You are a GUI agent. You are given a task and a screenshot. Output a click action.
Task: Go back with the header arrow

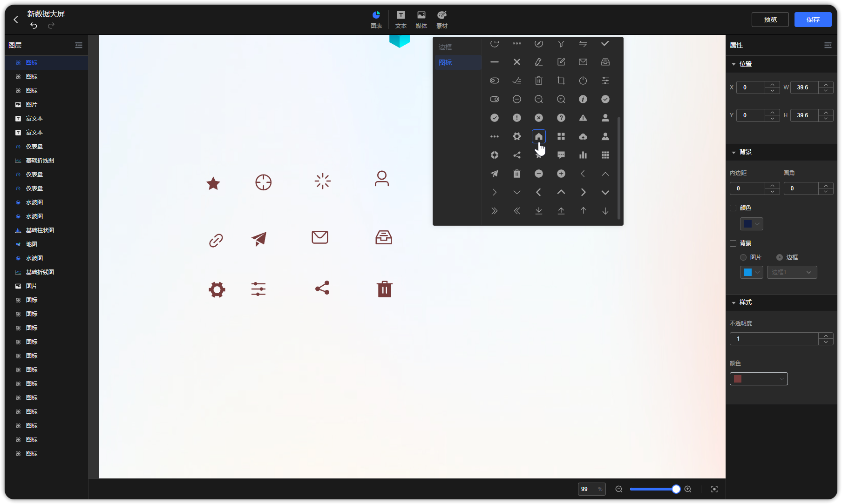click(16, 20)
